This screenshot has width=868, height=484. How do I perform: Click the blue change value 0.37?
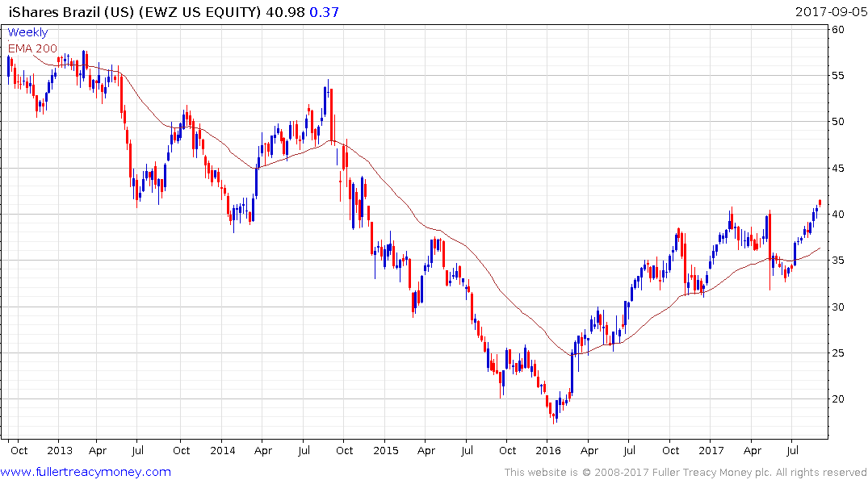(324, 11)
